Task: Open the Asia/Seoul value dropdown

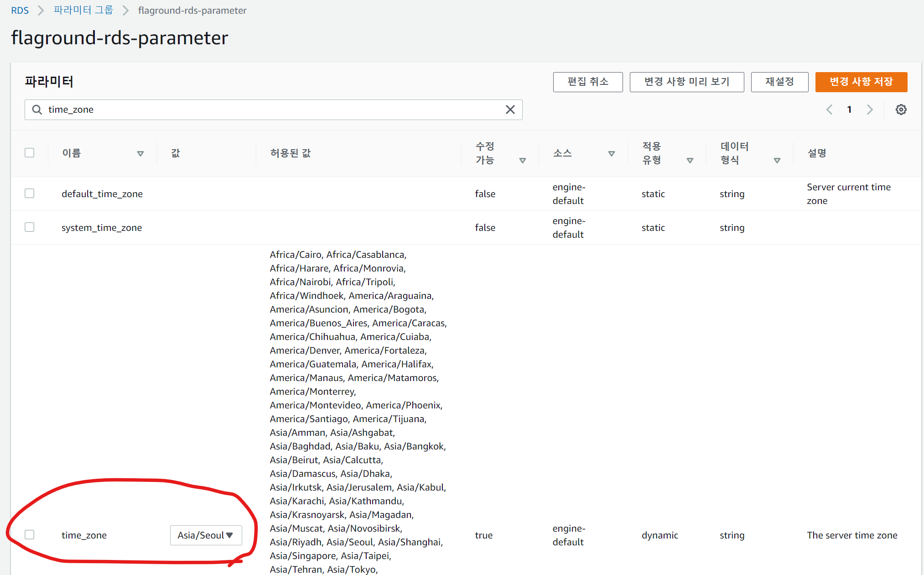Action: point(206,535)
